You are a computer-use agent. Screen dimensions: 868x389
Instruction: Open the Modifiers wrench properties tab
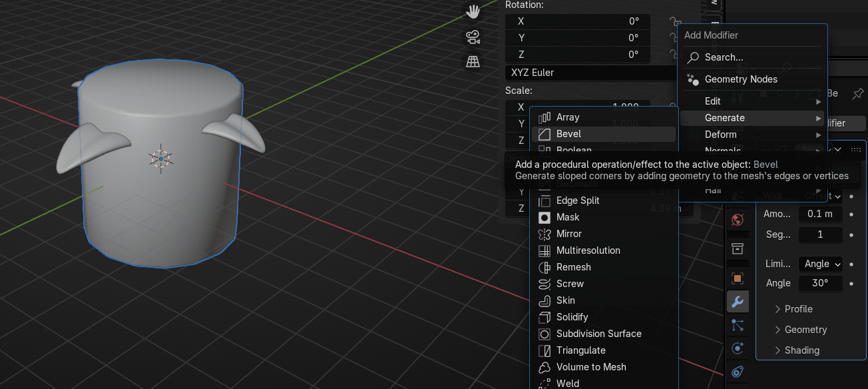(x=738, y=302)
